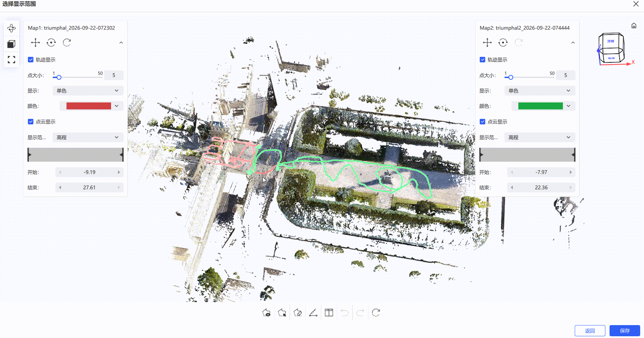This screenshot has width=644, height=338.
Task: Open Map2 green color dropdown
Action: click(x=543, y=106)
